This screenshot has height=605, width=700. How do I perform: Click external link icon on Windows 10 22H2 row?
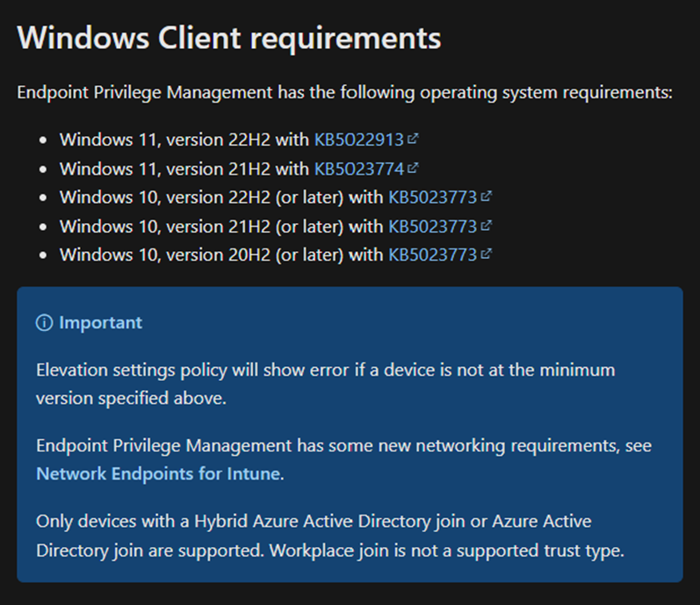487,197
